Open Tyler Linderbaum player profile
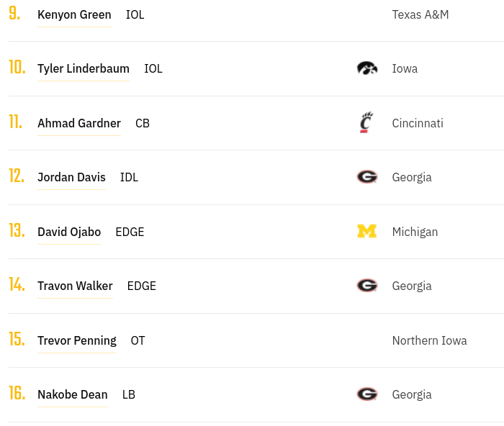Viewport: 504px width, 426px height. point(84,69)
